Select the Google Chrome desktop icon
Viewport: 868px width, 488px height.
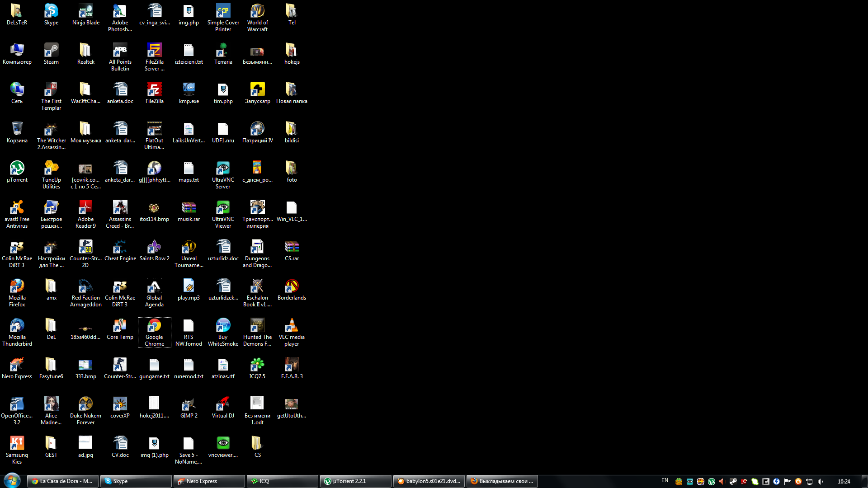pyautogui.click(x=154, y=333)
